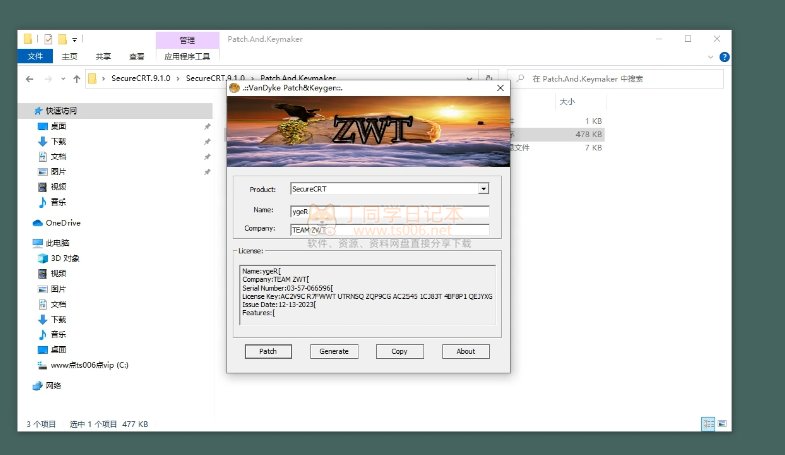Click the 大小 column header
The image size is (785, 455).
(x=566, y=102)
